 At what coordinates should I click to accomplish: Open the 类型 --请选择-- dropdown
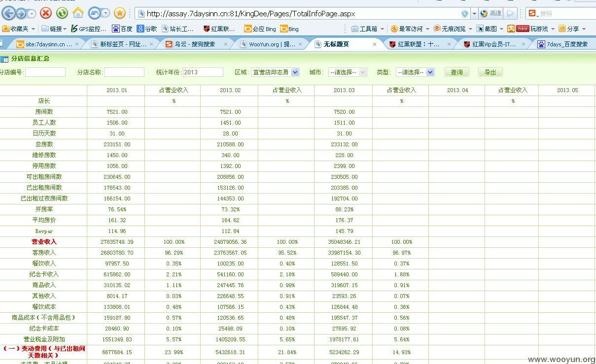pyautogui.click(x=415, y=72)
